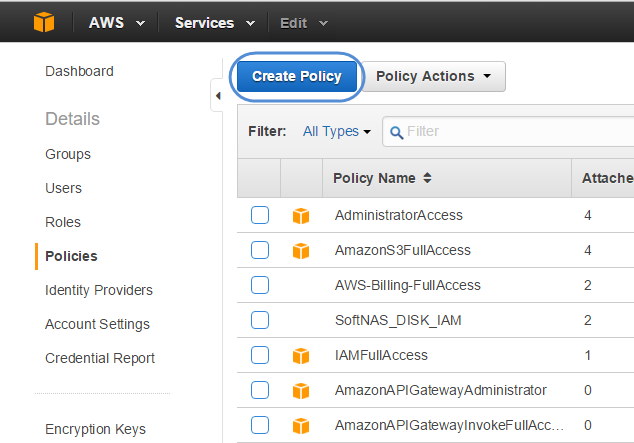Click the attached count 2 for SoftNAS_DISK_IAM

point(588,321)
